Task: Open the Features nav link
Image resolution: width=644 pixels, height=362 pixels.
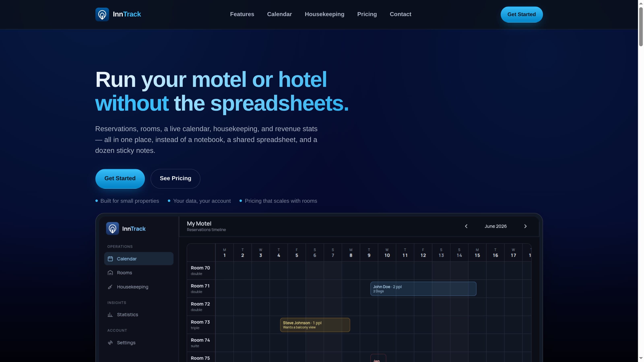Action: pyautogui.click(x=242, y=14)
